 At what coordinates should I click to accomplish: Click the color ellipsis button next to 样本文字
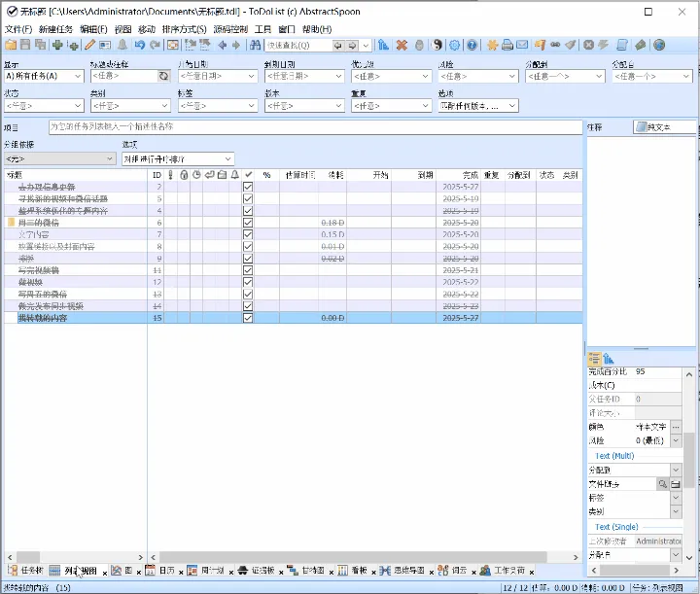pos(676,427)
